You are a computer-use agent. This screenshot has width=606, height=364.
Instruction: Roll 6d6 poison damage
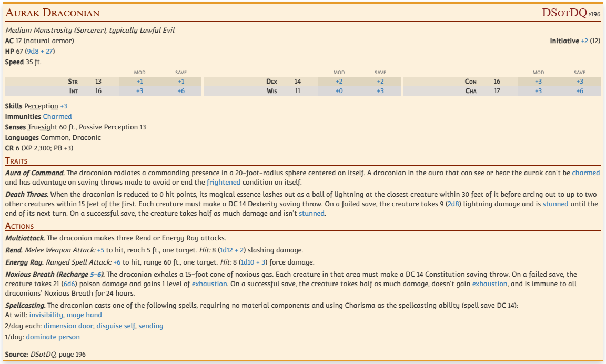click(69, 284)
